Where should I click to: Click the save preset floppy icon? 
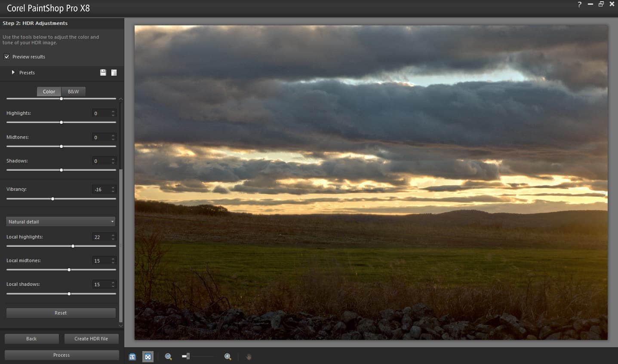pos(103,73)
